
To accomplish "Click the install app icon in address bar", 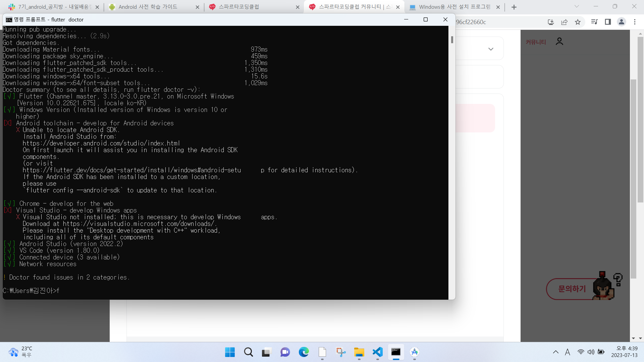I will pyautogui.click(x=551, y=22).
